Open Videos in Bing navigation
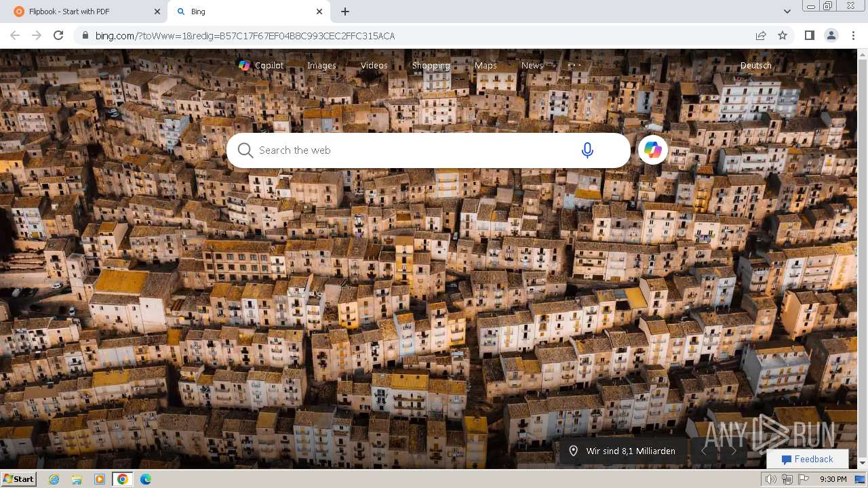Image resolution: width=868 pixels, height=488 pixels. coord(374,65)
